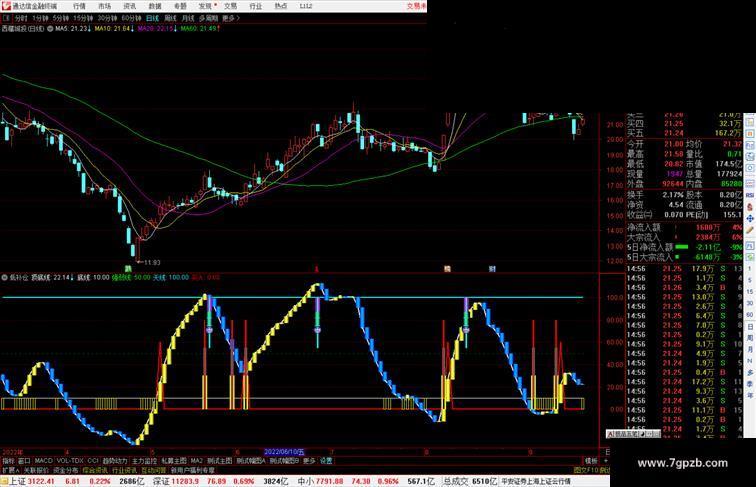Expand the 更多 periods list
This screenshot has height=487, width=756.
pyautogui.click(x=231, y=18)
